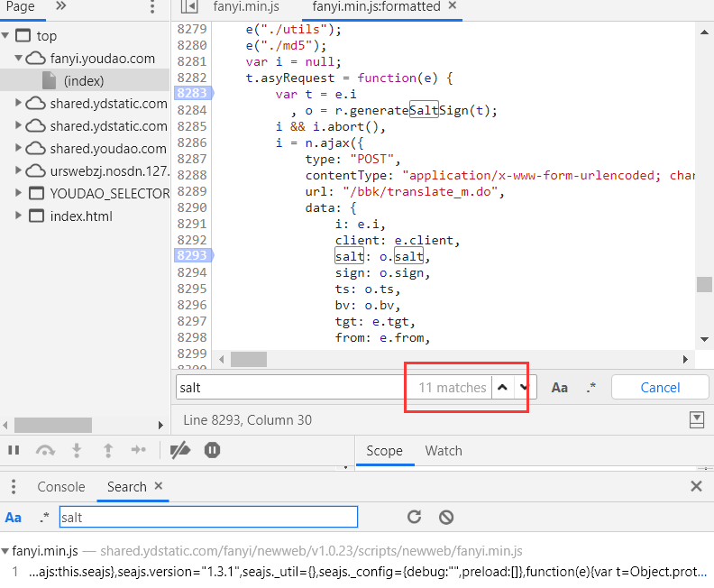The width and height of the screenshot is (714, 588).
Task: Jump to the previous salt match
Action: coord(503,388)
